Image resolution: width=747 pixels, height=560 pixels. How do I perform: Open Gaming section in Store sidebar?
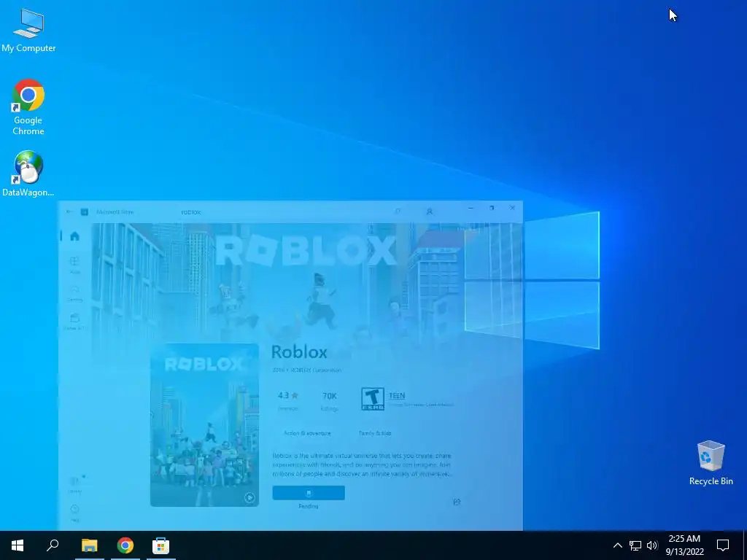click(75, 293)
